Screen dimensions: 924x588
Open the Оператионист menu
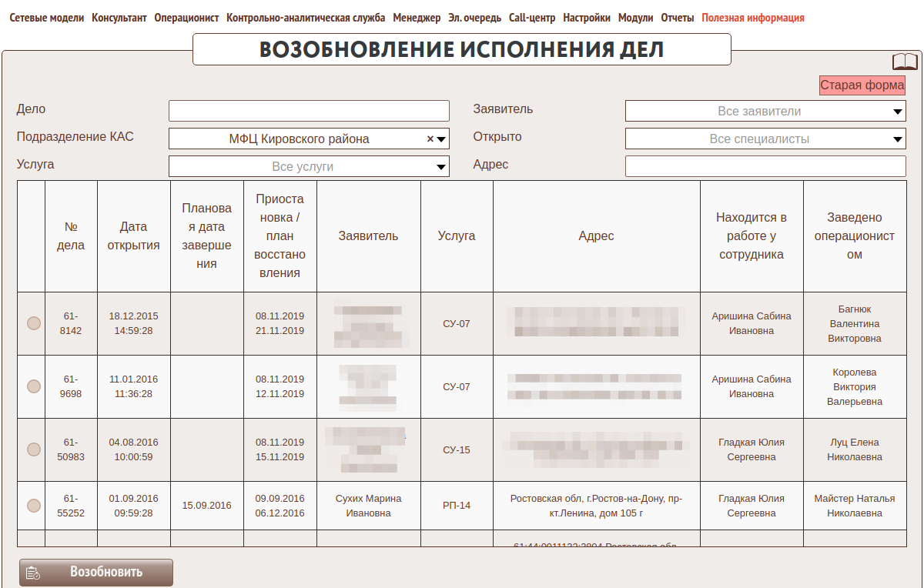tap(186, 18)
